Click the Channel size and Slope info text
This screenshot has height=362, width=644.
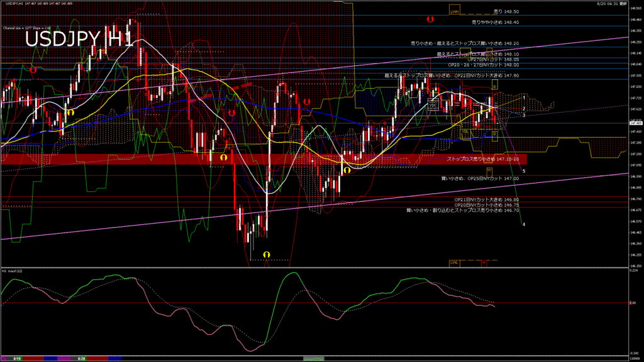(27, 28)
